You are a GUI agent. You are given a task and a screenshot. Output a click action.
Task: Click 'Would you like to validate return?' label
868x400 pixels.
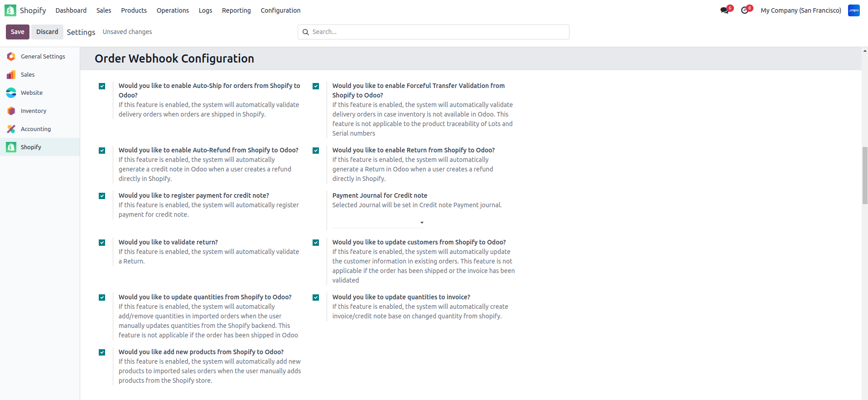[168, 242]
